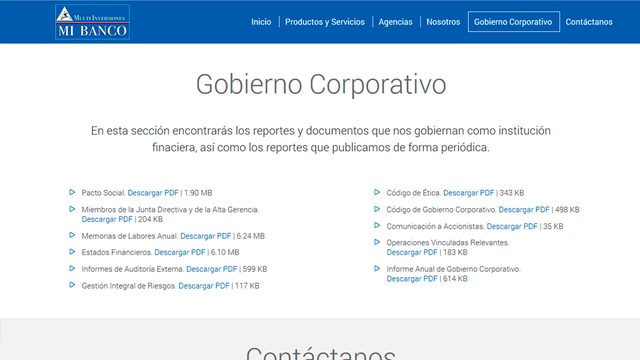This screenshot has width=640, height=360.
Task: Download Operaciones Vinculadas Relevantes PDF
Action: (x=412, y=252)
